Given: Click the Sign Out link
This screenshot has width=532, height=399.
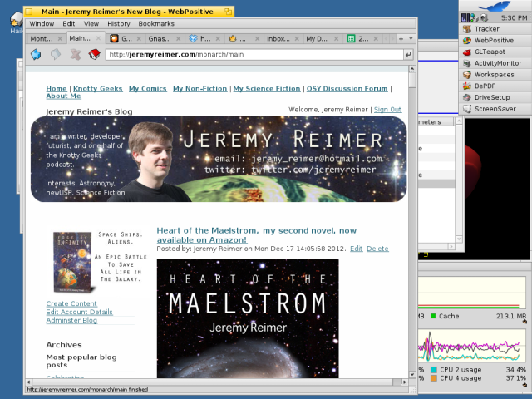Looking at the screenshot, I should coord(388,110).
